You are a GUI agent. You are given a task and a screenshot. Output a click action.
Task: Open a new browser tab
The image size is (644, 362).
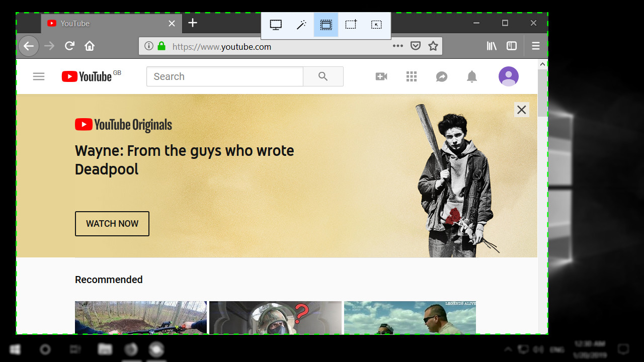pos(193,23)
